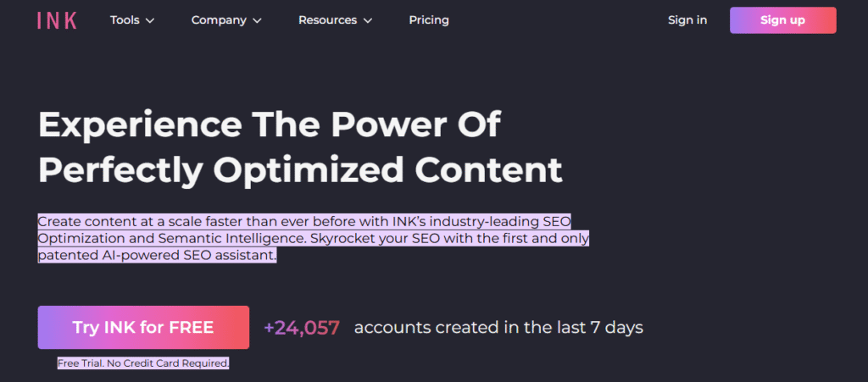Go to the Pricing page

pyautogui.click(x=429, y=20)
